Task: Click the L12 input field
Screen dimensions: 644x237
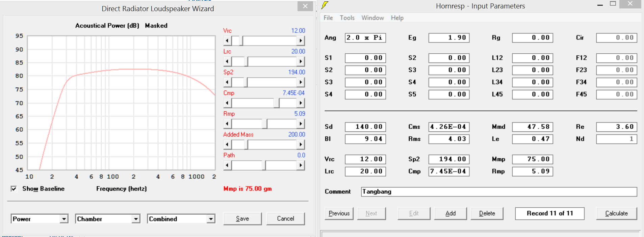Action: [533, 58]
